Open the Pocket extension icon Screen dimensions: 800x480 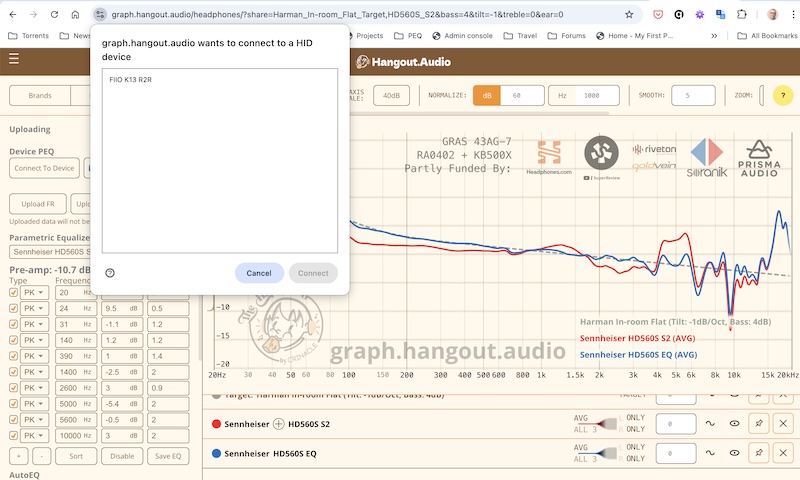[658, 14]
